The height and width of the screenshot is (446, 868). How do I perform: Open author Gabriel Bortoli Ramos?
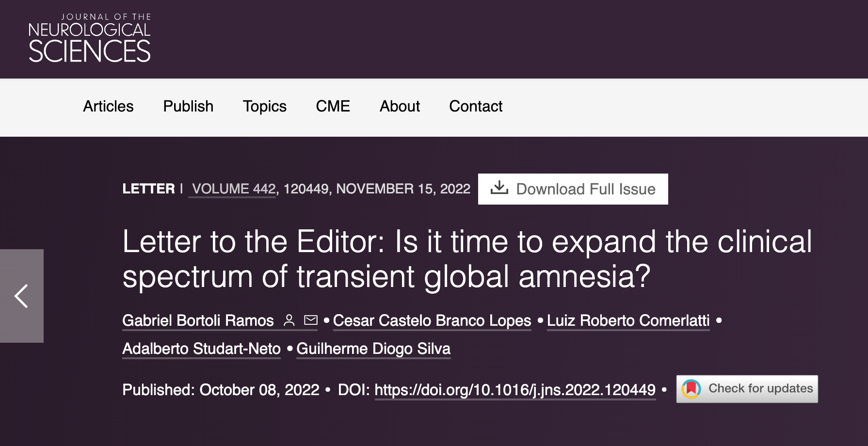coord(198,320)
